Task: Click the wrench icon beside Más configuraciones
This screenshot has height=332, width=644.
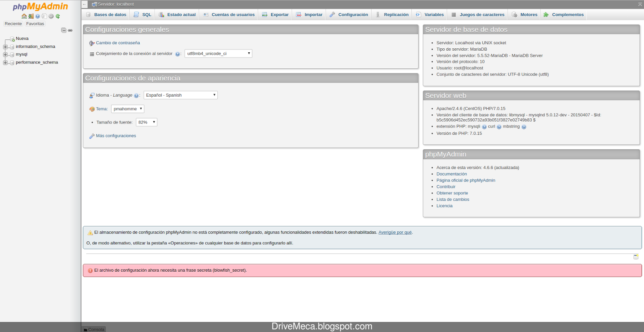Action: 92,136
